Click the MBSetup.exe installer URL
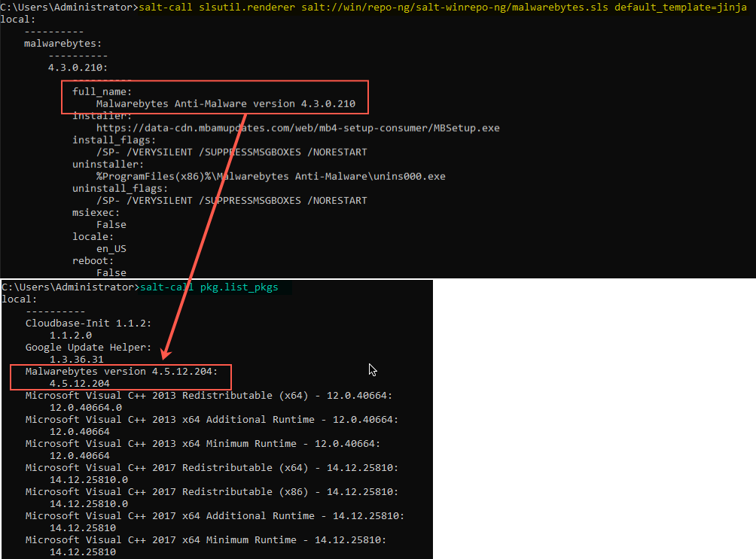The height and width of the screenshot is (559, 756). click(298, 128)
